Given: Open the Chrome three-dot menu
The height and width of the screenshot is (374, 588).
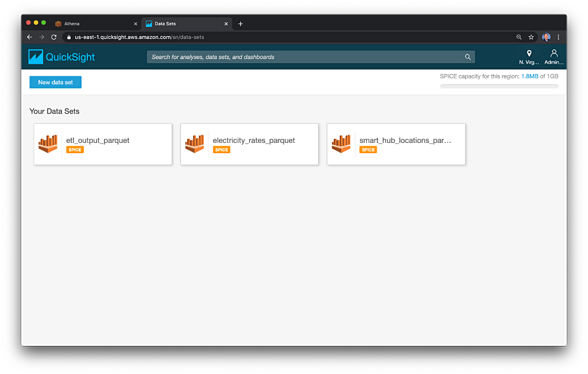Looking at the screenshot, I should pos(558,37).
